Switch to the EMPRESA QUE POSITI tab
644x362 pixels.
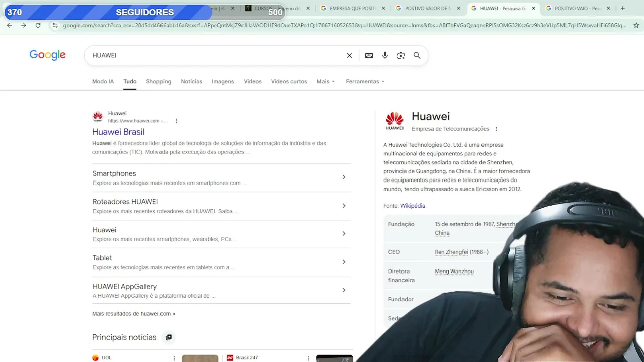(x=352, y=8)
